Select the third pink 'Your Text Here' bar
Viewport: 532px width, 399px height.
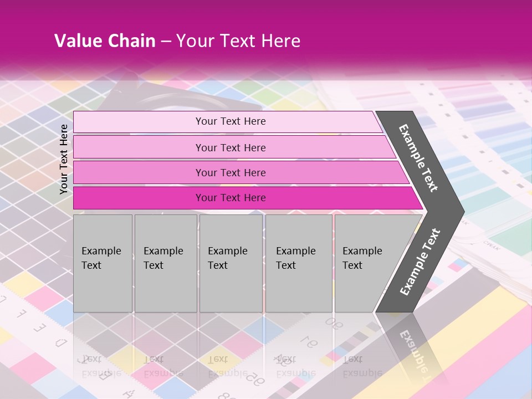click(241, 173)
